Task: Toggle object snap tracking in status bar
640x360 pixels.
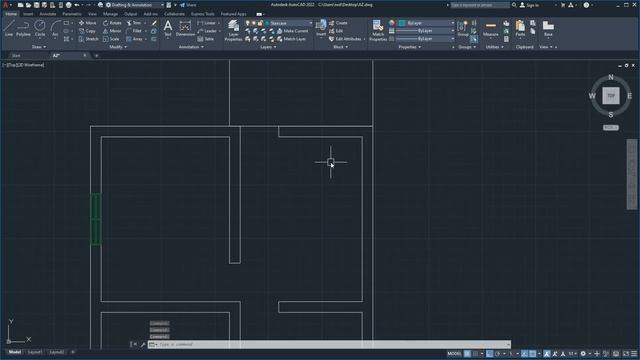Action: pos(524,353)
